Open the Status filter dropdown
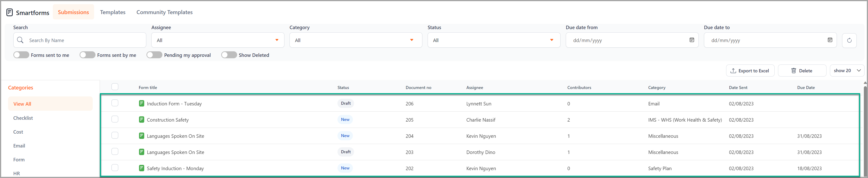The height and width of the screenshot is (178, 868). click(x=494, y=40)
